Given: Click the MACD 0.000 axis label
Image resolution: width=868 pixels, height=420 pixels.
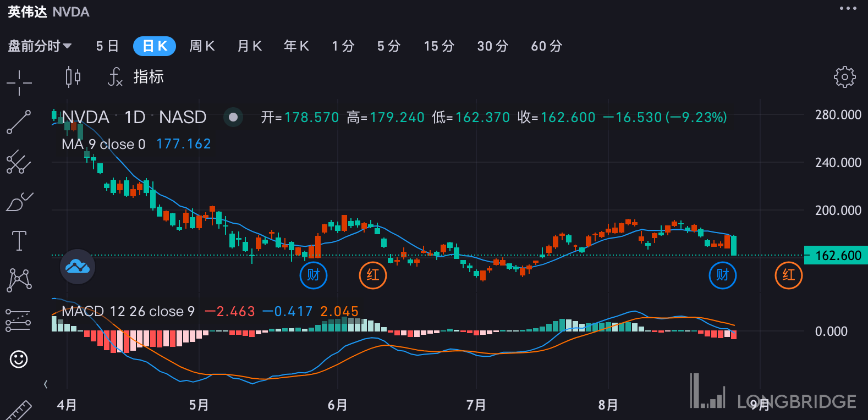Looking at the screenshot, I should (x=831, y=331).
